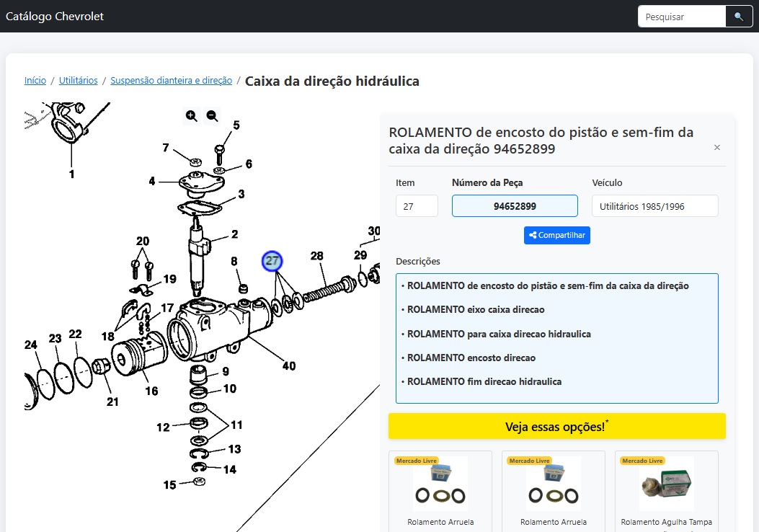759x532 pixels.
Task: Click part number 28 in diagram
Action: 317,256
